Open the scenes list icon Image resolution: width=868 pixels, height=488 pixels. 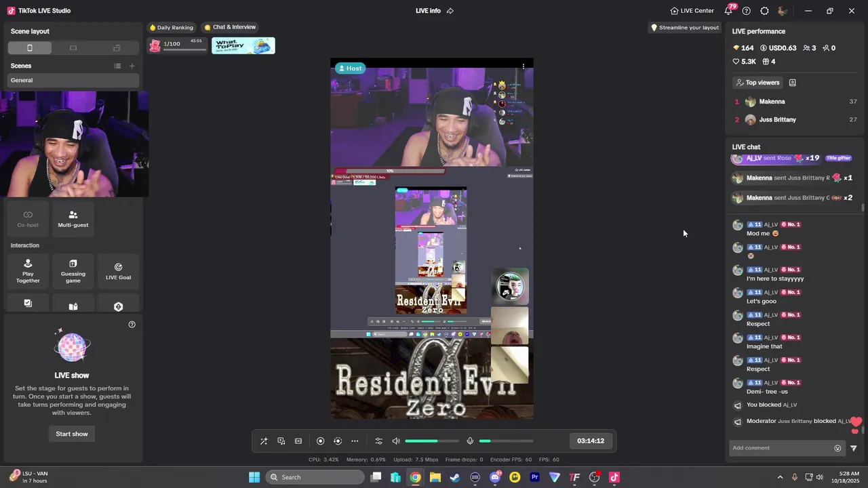point(117,66)
